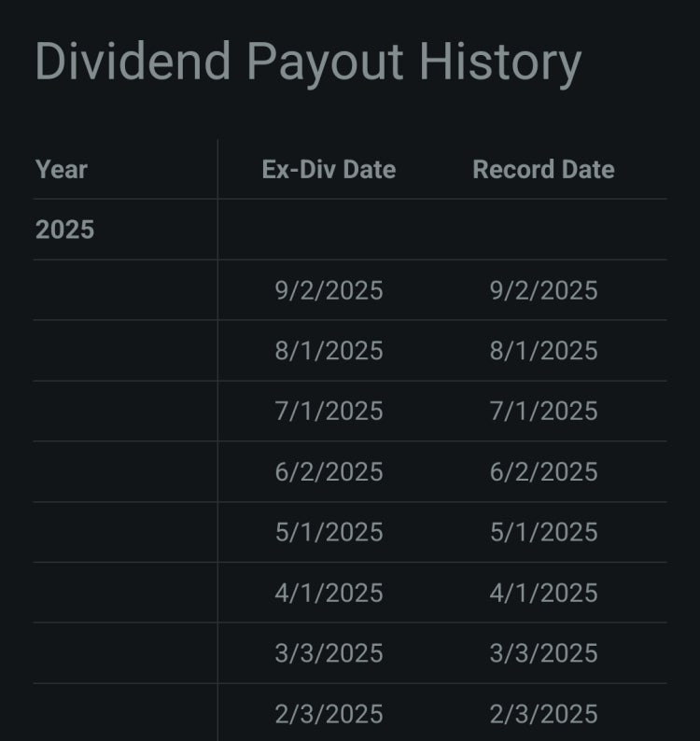This screenshot has width=700, height=741.
Task: Click Ex-Div date 7/1/2025
Action: tap(329, 412)
